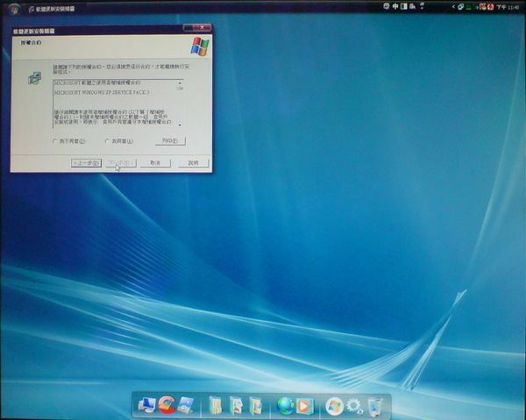Open the pictures folder in the dock
Screen dimensions: 526x420
[236, 406]
